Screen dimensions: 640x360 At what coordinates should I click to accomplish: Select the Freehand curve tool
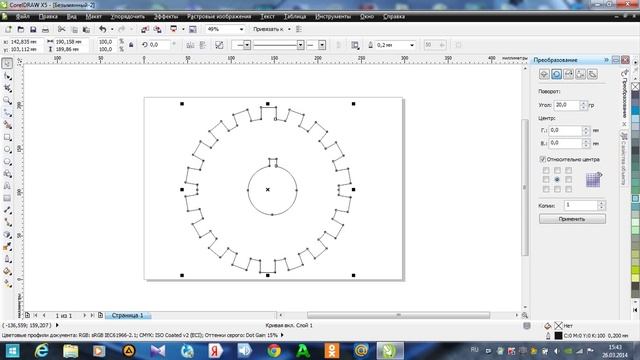7,113
